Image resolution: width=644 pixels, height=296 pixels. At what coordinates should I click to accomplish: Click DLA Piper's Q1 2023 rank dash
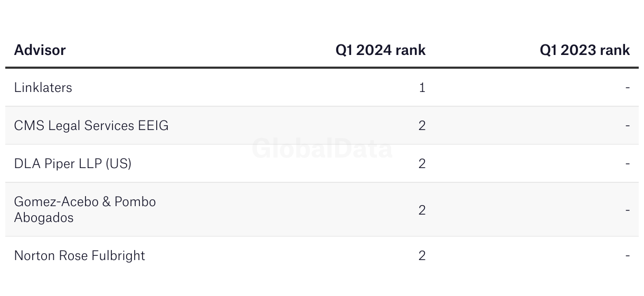click(x=628, y=163)
